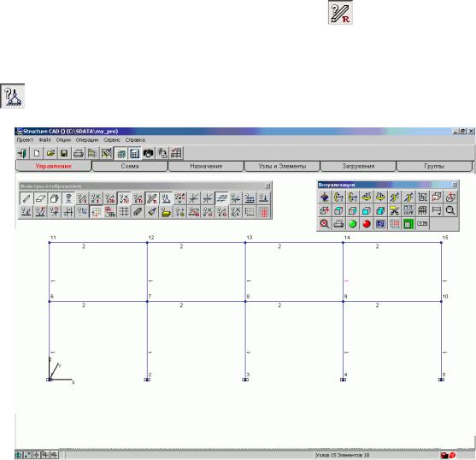Switch to the Назначения tab
The image size is (476, 460).
(x=206, y=166)
